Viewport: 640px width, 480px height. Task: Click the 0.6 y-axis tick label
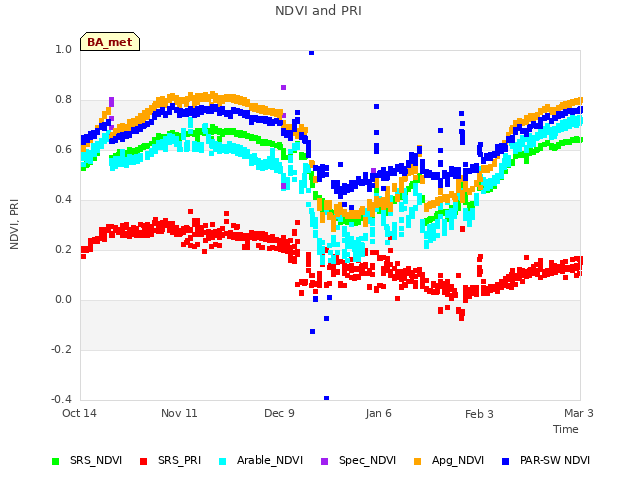click(63, 149)
